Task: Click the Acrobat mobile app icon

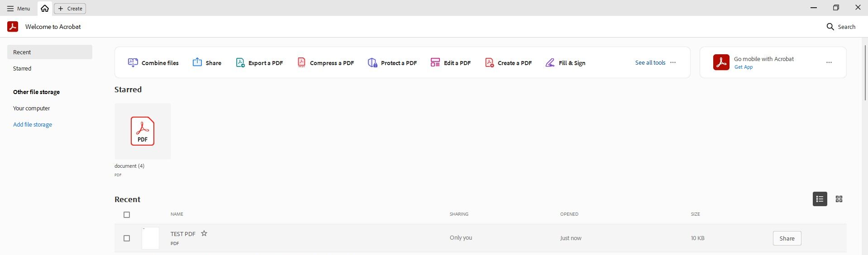Action: (x=721, y=62)
